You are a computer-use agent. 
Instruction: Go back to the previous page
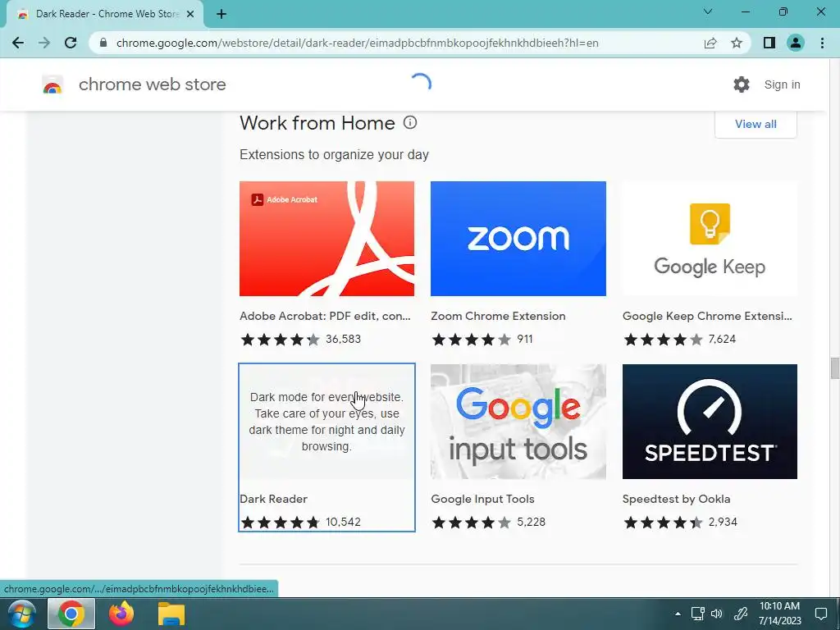point(18,43)
